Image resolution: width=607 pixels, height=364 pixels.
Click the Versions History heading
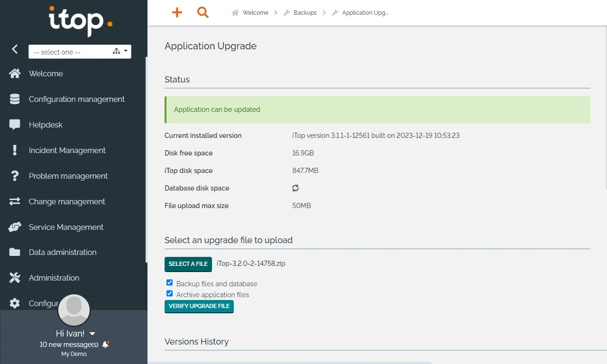[197, 342]
